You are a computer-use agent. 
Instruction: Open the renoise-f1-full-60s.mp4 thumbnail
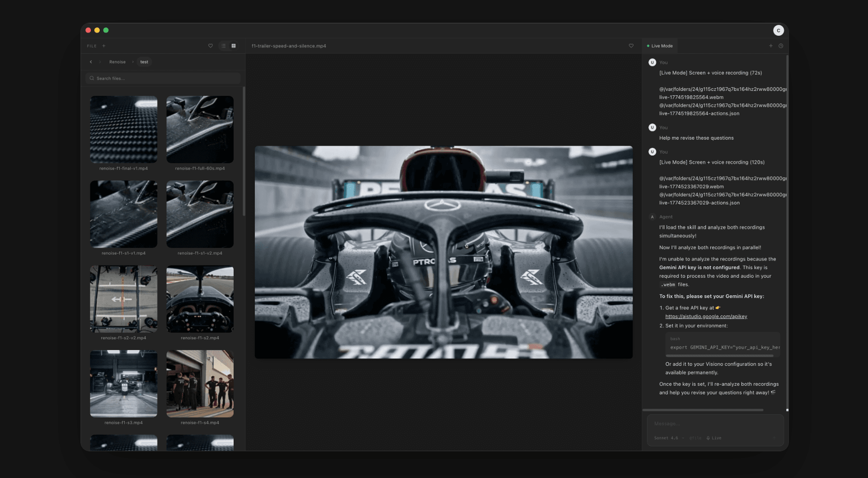[200, 129]
